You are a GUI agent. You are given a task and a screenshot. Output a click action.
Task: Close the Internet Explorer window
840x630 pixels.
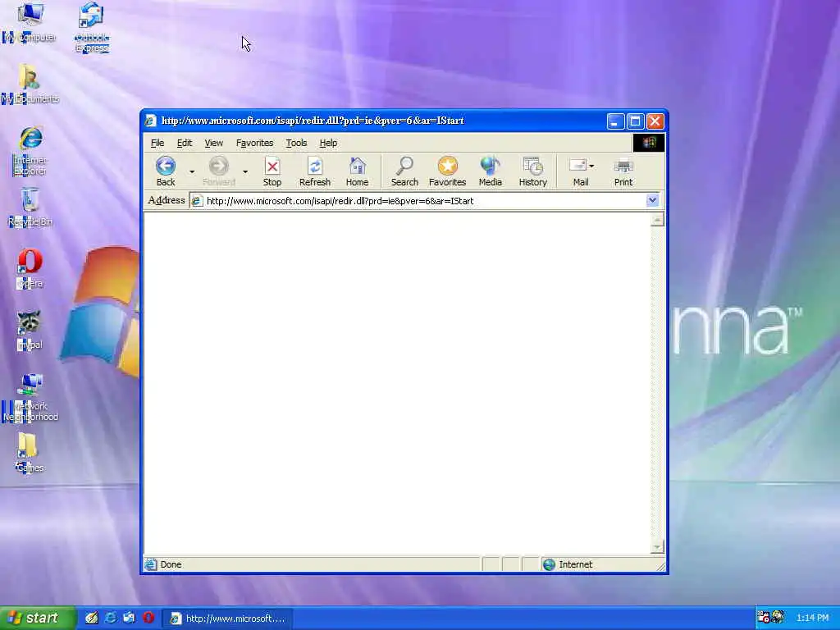(x=655, y=121)
